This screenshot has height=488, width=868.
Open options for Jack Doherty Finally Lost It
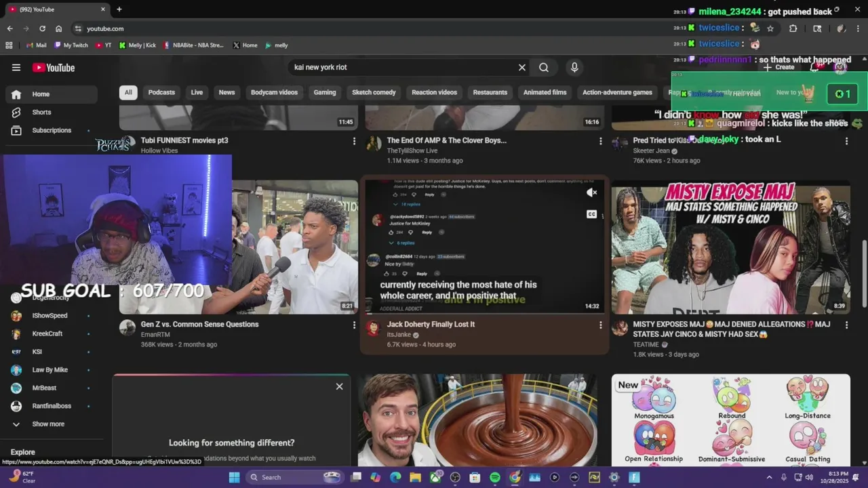click(x=600, y=325)
